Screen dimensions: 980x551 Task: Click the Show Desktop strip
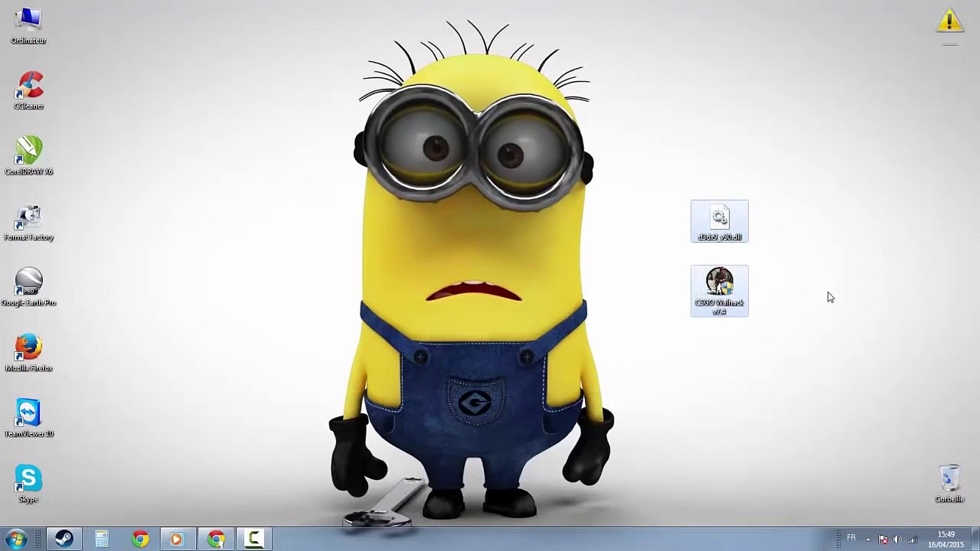tap(975, 540)
